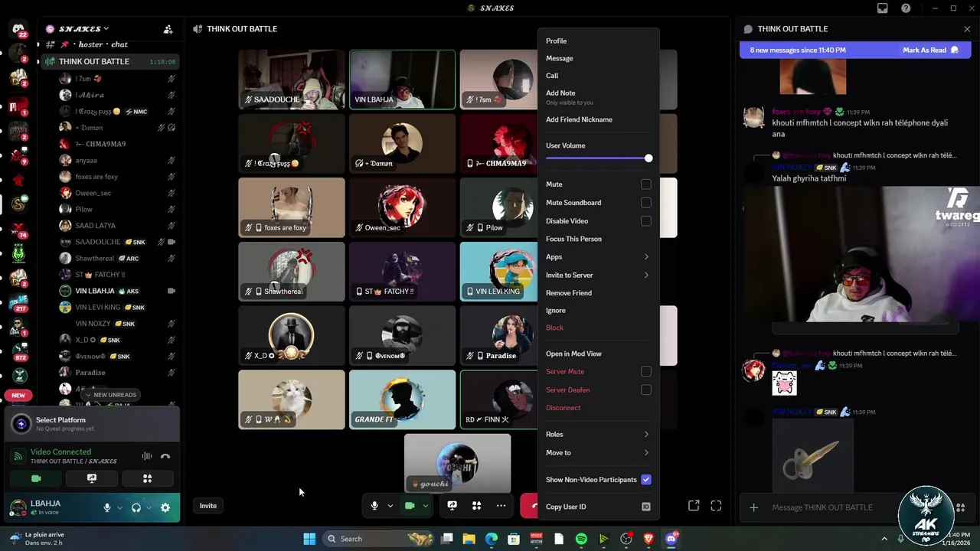Open Microsoft Edge from the taskbar
This screenshot has height=551, width=980.
click(x=492, y=539)
